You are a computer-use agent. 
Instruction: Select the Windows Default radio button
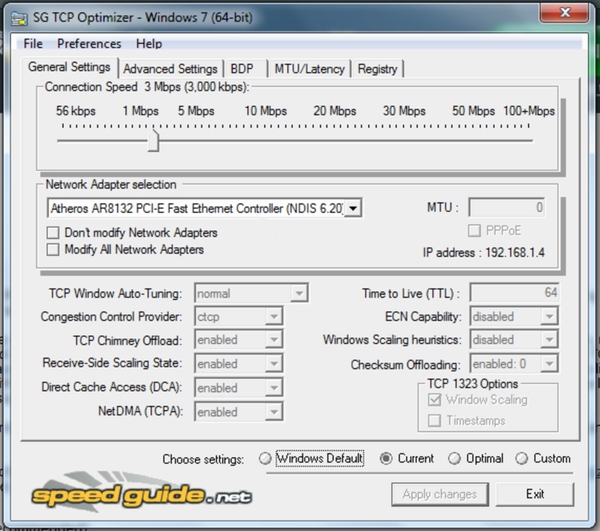pyautogui.click(x=265, y=458)
